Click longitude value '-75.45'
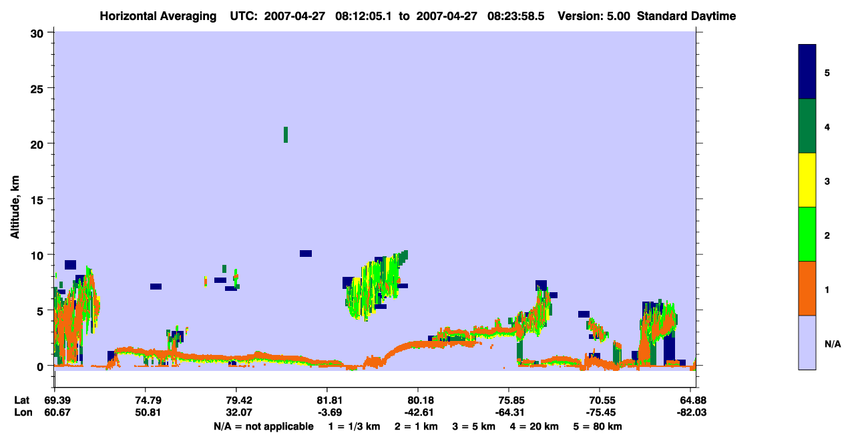 600,413
